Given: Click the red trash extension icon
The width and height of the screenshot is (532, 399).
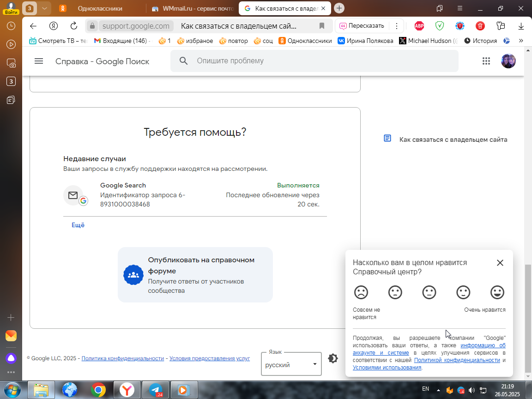Looking at the screenshot, I should click(480, 26).
